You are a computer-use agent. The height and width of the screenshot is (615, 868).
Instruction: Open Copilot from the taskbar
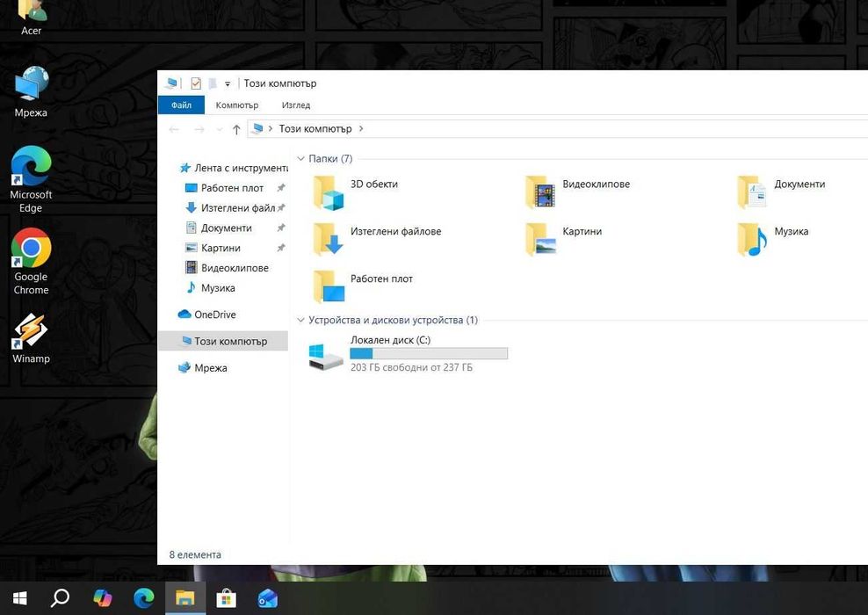click(103, 597)
